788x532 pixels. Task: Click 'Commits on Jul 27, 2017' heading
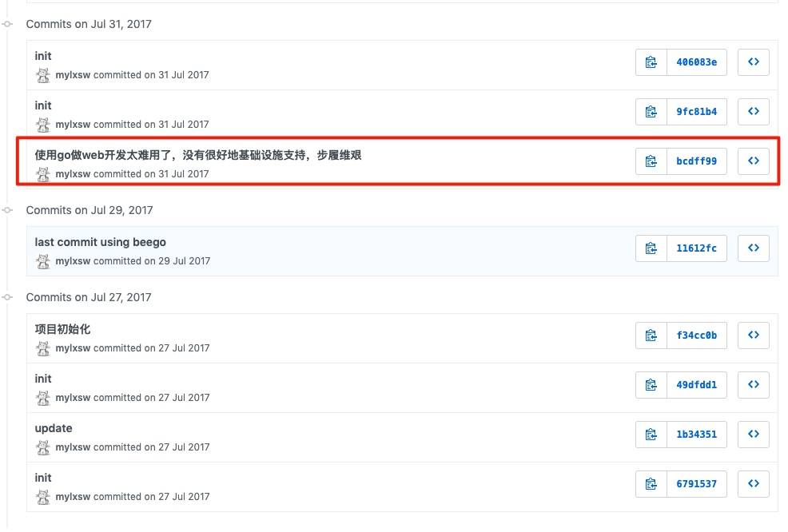tap(89, 297)
